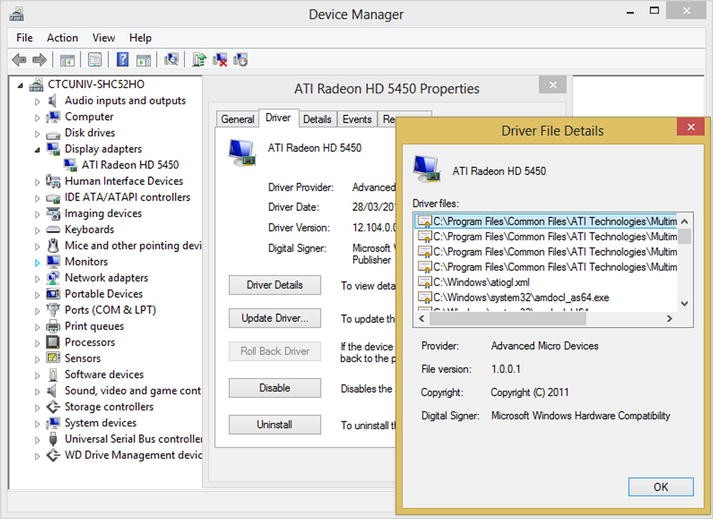Click the Portable Devices icon

tap(53, 294)
